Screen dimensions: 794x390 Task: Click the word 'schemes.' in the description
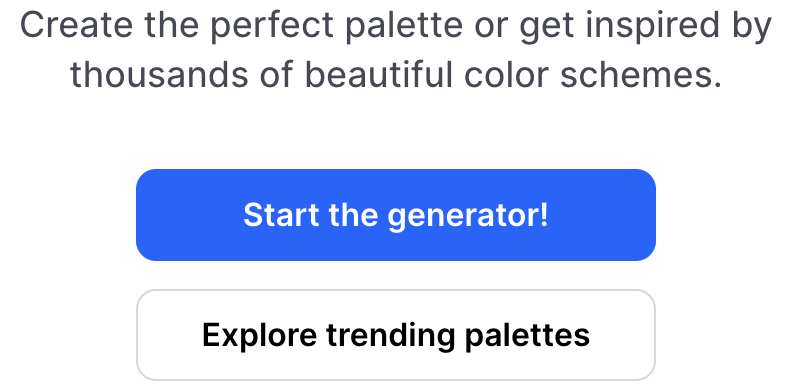click(641, 74)
